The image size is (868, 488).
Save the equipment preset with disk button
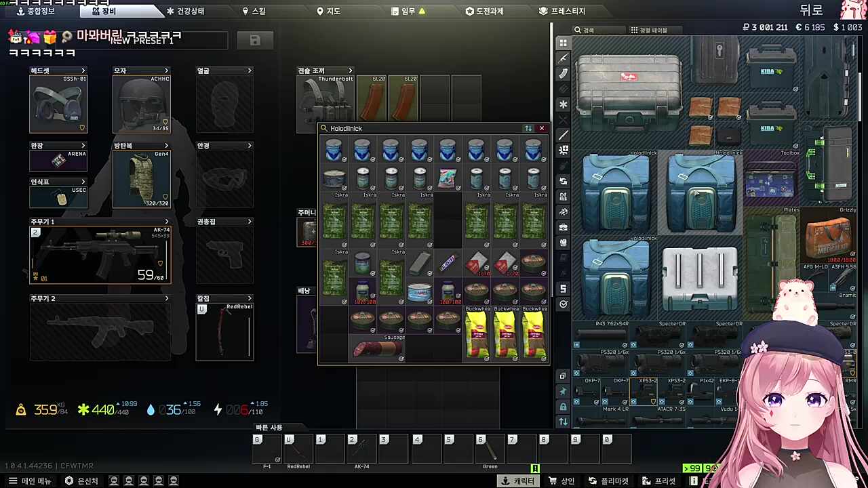255,41
